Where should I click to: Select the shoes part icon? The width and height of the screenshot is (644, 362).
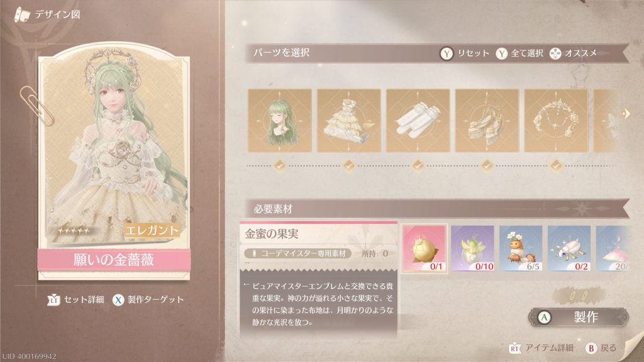point(487,121)
